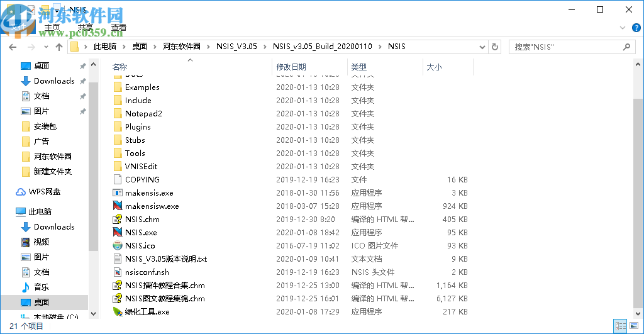
Task: Unpin 桌面 from quick access
Action: pos(82,66)
